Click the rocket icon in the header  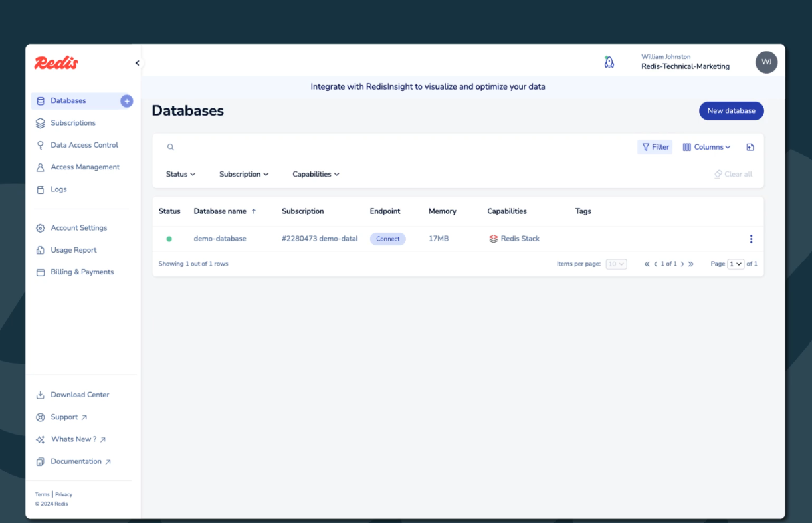pos(609,62)
